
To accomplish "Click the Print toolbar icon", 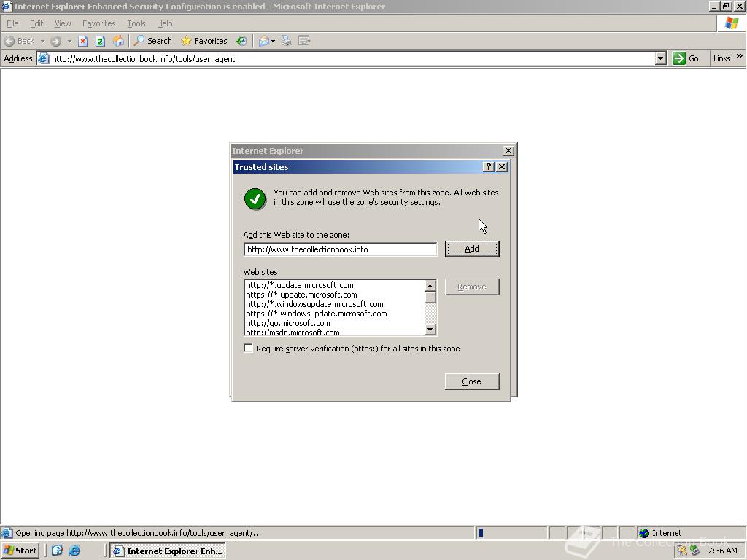I will point(286,41).
